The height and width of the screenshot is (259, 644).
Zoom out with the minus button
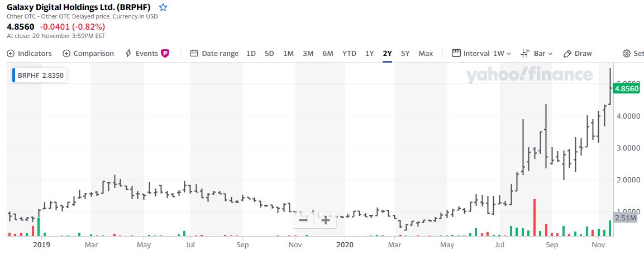click(x=303, y=220)
